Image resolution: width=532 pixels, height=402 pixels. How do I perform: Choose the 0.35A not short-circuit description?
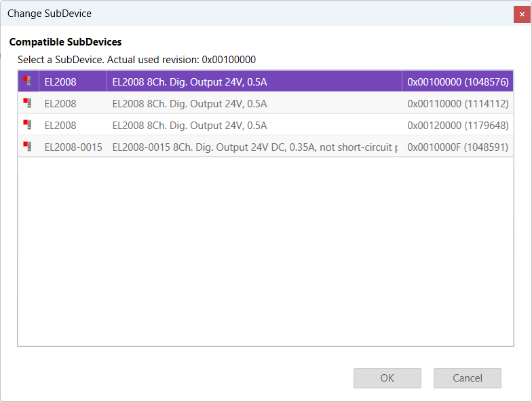click(254, 147)
